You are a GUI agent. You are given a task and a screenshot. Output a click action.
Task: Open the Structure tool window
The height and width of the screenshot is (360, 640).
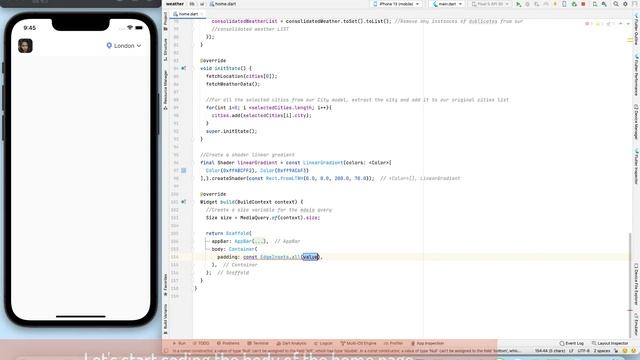pos(165,49)
